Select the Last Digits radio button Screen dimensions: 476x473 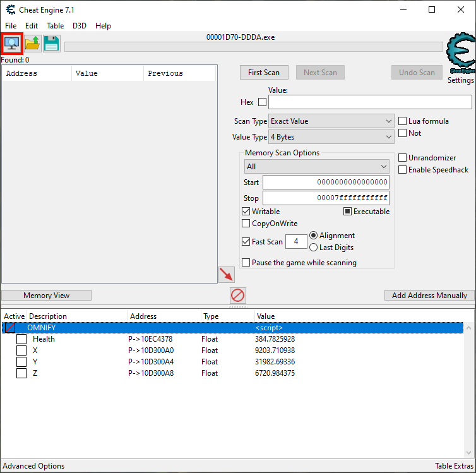point(314,248)
